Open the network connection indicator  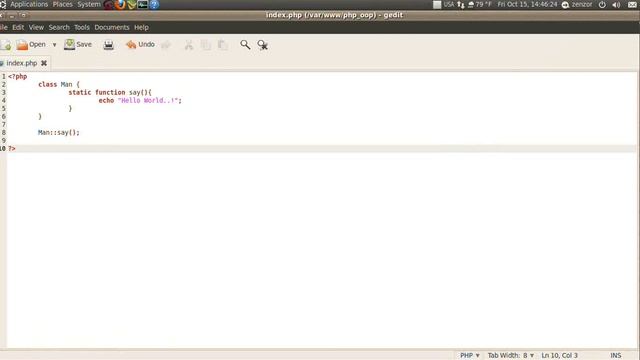(461, 5)
